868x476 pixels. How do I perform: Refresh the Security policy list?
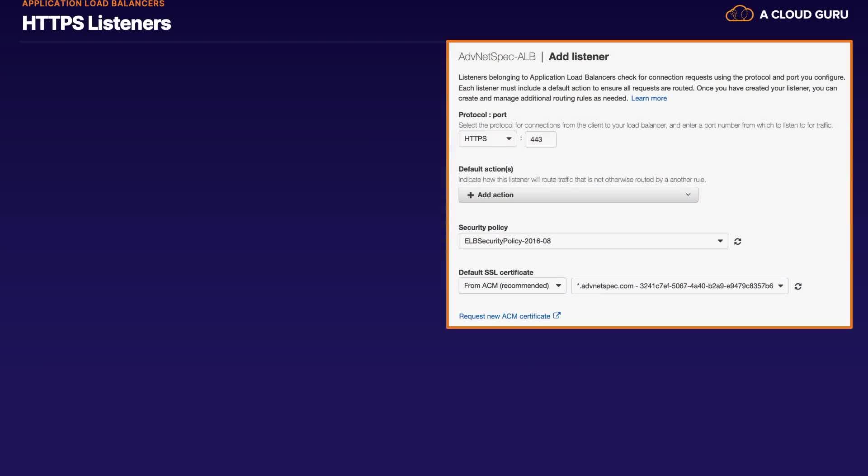pos(737,241)
